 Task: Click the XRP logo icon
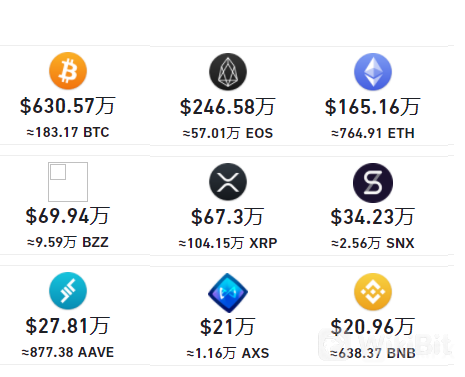228,182
